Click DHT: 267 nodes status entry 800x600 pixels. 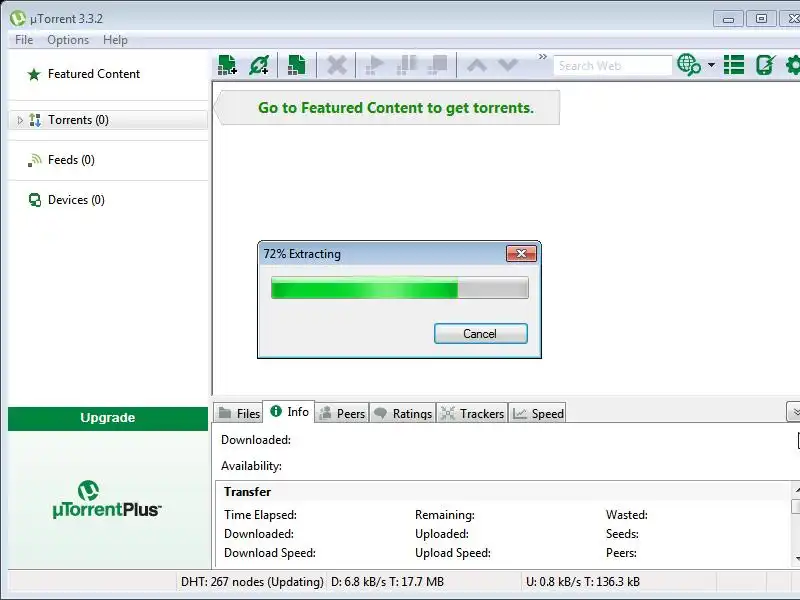(252, 582)
